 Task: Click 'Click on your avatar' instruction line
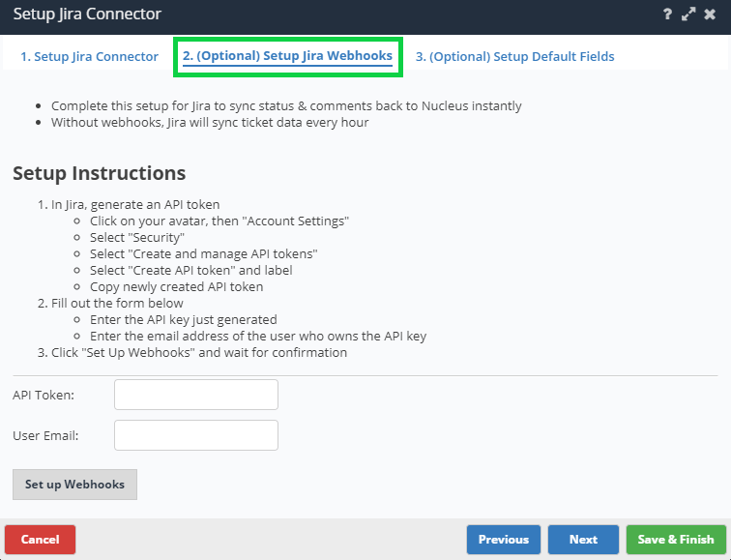[x=219, y=221]
